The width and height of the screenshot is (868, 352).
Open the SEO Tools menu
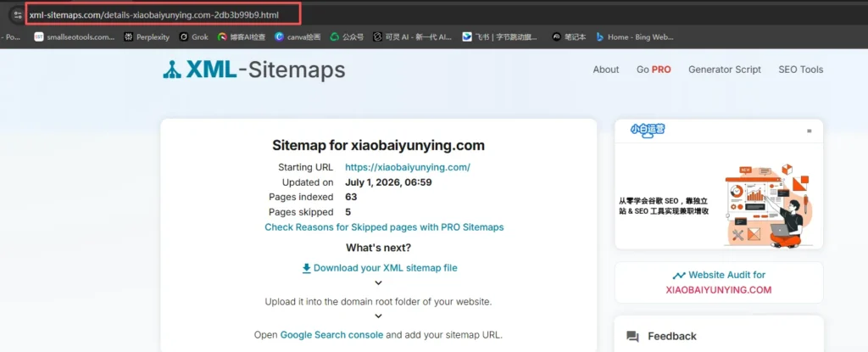800,70
